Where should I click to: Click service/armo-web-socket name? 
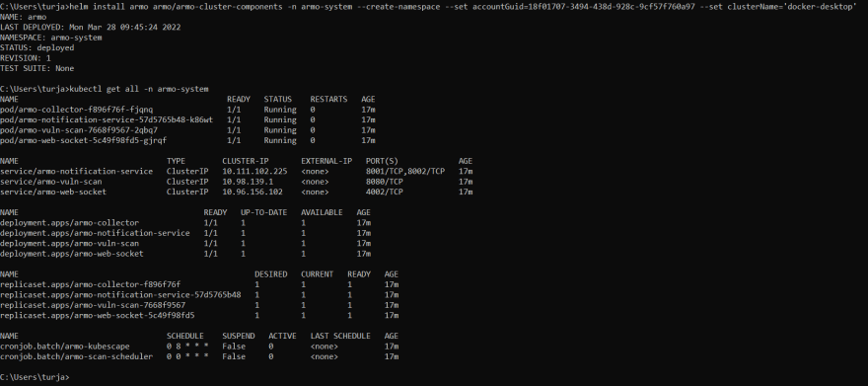tap(53, 192)
